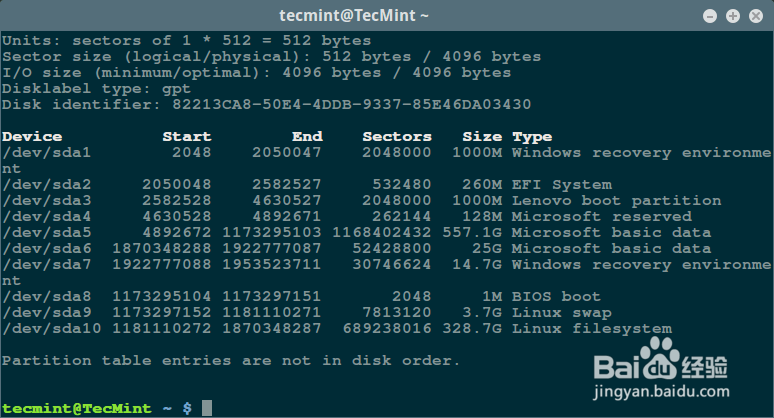Screen dimensions: 774x418
Task: Click the disk identifier 82213CA8-50E4-4DDB-9337-85E46DA03430
Action: (351, 105)
